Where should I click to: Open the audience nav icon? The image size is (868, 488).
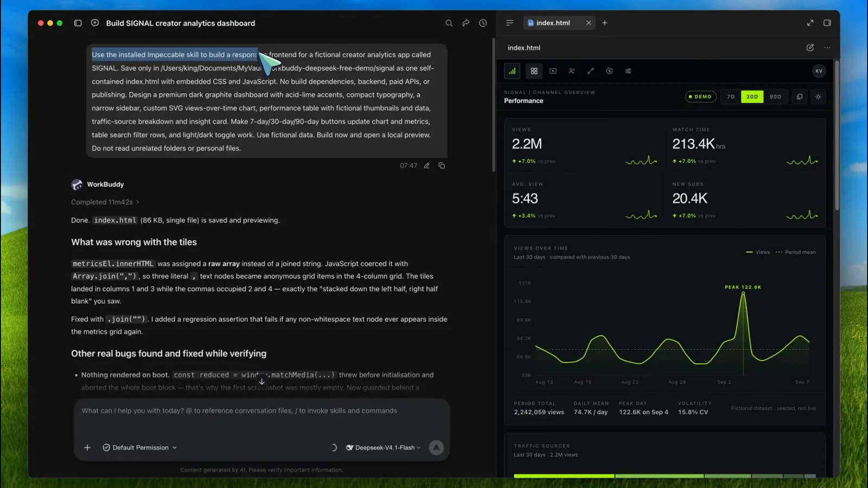(572, 71)
